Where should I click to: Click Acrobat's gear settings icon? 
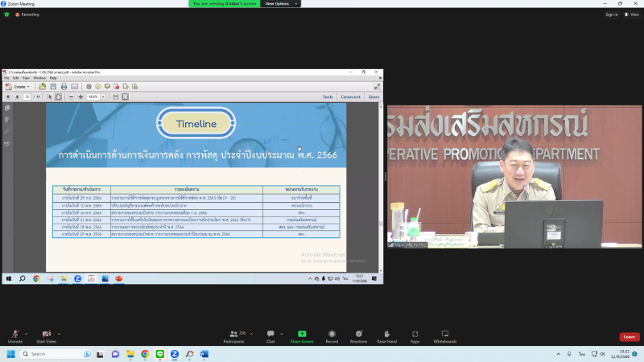[x=89, y=87]
